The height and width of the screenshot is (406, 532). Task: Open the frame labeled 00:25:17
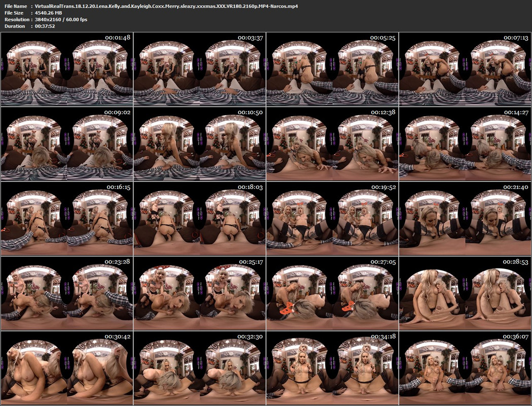tap(200, 294)
